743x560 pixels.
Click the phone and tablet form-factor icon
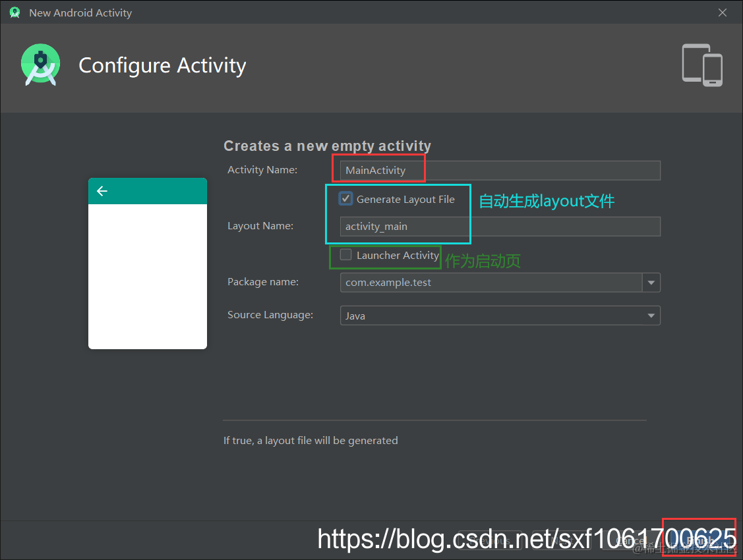(x=702, y=65)
